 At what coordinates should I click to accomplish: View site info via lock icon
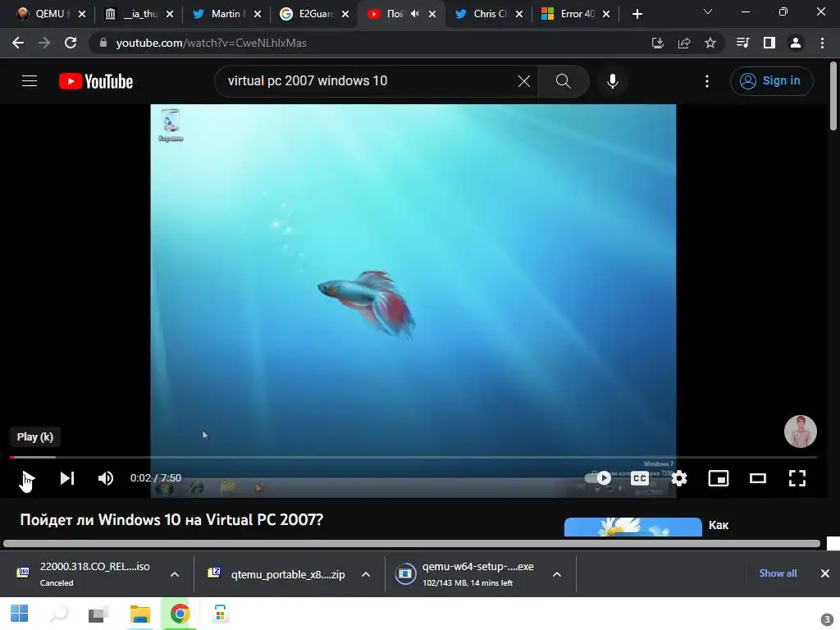tap(103, 43)
